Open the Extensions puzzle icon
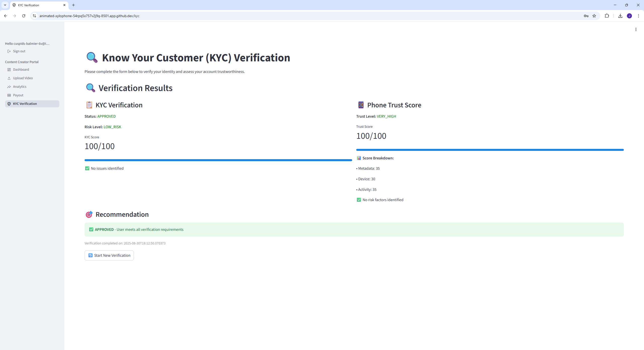 coord(607,16)
